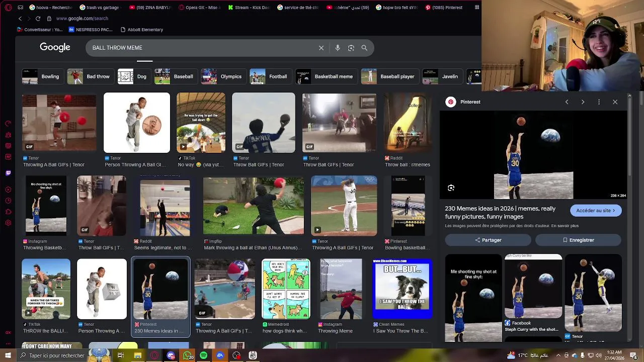Click the Lens icon on preview image
This screenshot has width=644, height=362.
(451, 188)
